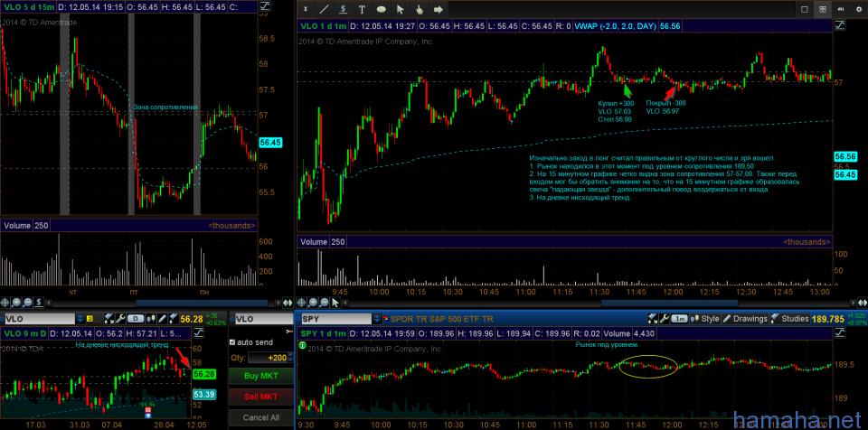Viewport: 868px width, 430px height.
Task: Click the VLO 9 m D chart label
Action: [x=25, y=333]
